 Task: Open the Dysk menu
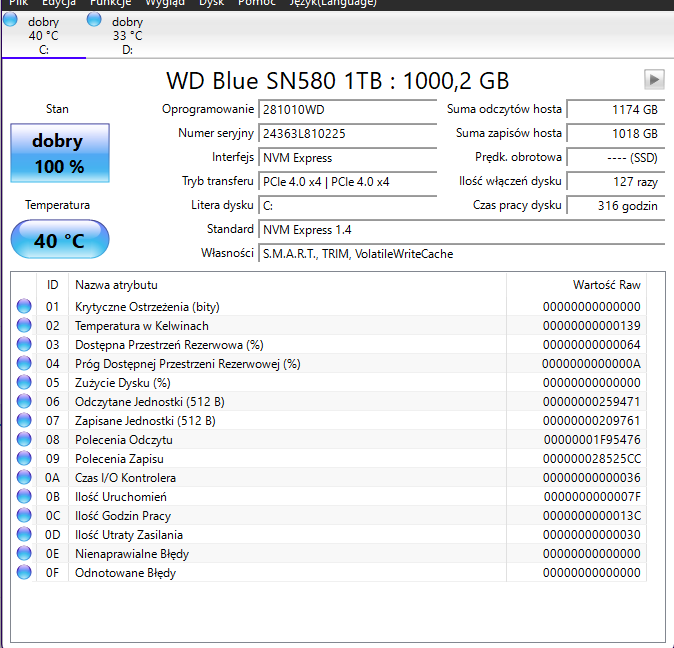pos(212,3)
